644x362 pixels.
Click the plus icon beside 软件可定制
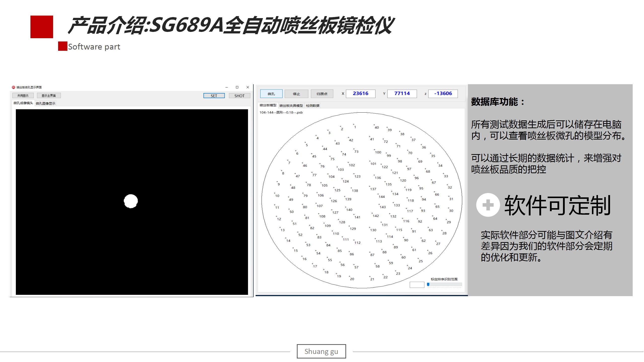[x=488, y=205]
